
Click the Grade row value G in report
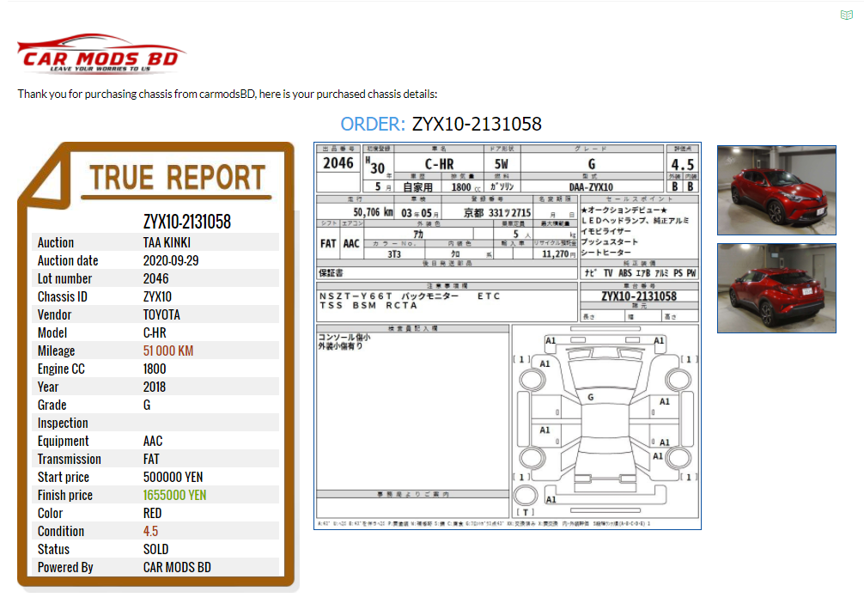pos(147,405)
